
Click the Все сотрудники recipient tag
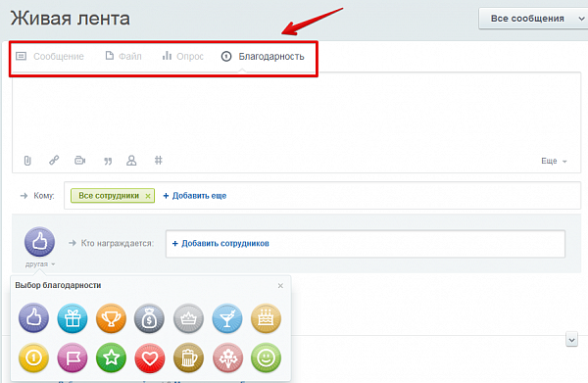(113, 196)
